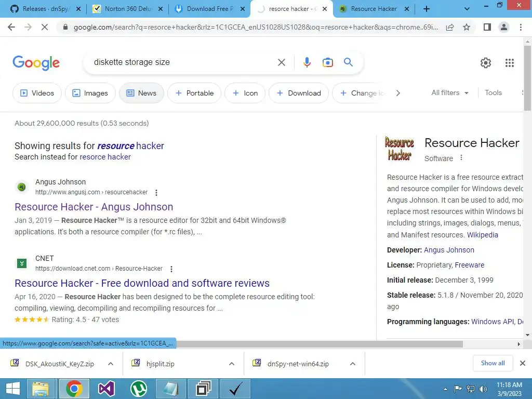Click the vertical page scrollbar
The height and width of the screenshot is (399, 532).
click(x=527, y=78)
